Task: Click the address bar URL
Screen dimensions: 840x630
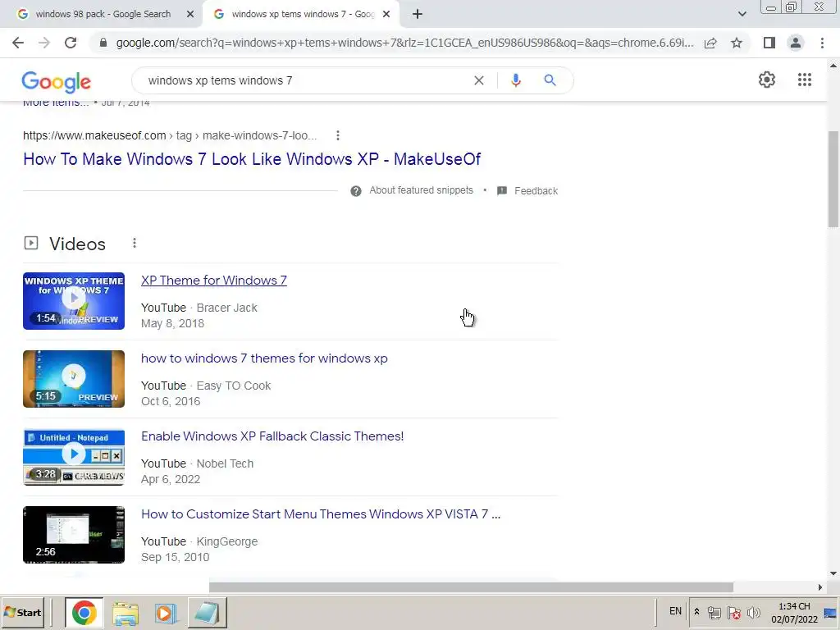Action: [x=404, y=43]
